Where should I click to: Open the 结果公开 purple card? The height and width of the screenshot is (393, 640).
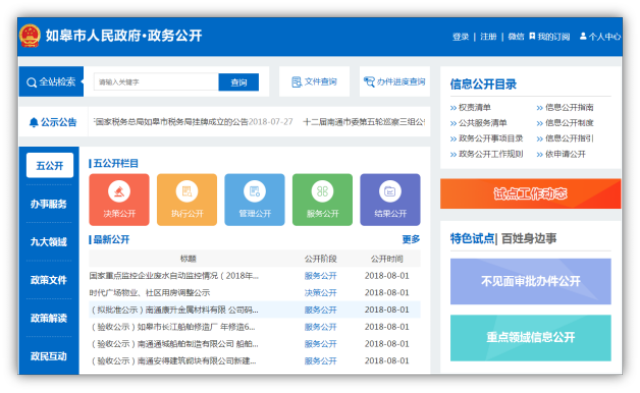390,200
